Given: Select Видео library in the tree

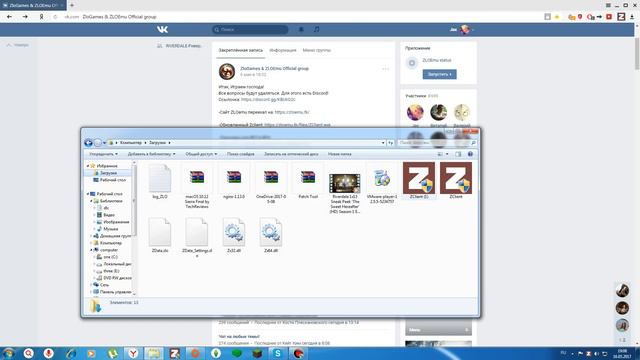Looking at the screenshot, I should (106, 215).
